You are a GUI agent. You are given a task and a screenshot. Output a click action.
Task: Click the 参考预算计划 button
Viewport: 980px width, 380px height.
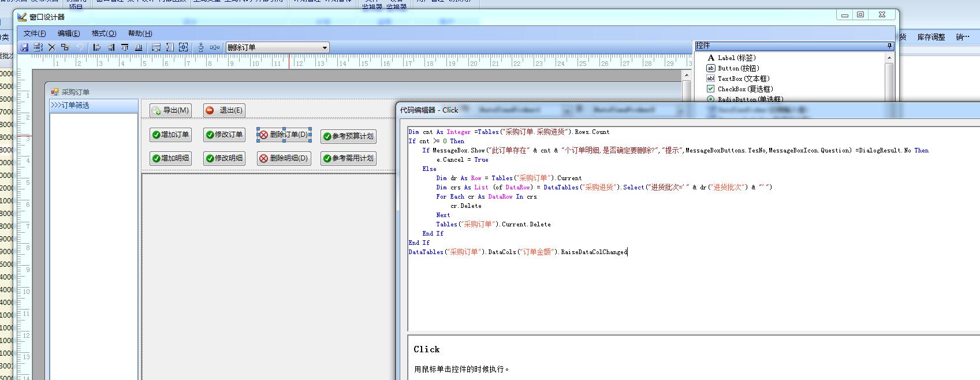348,136
